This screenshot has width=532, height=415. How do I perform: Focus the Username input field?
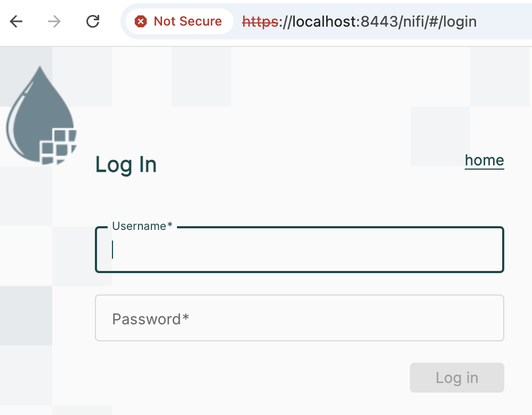[x=299, y=250]
